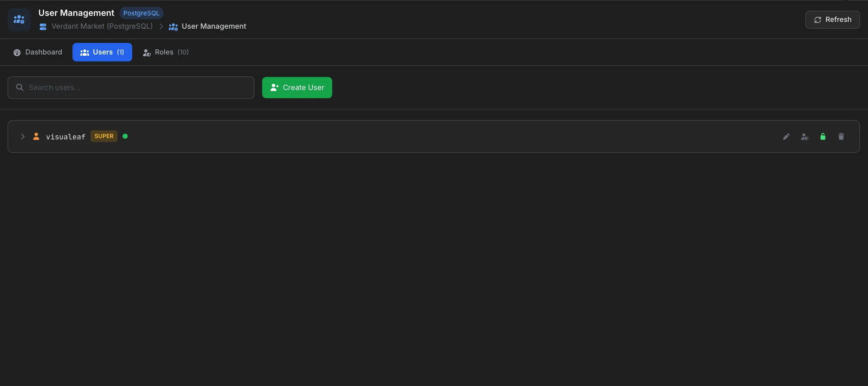
Task: Focus the Search users input field
Action: point(131,87)
